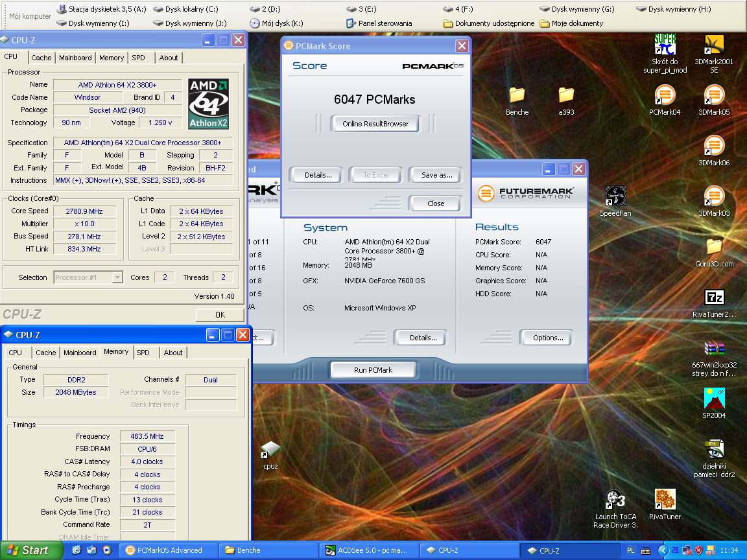Click the PL language indicator in tray
Screen dimensions: 747x560
point(630,550)
